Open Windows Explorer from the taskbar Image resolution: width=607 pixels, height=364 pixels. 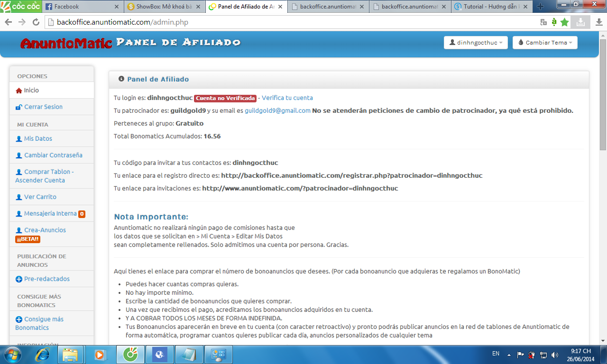[x=71, y=354]
